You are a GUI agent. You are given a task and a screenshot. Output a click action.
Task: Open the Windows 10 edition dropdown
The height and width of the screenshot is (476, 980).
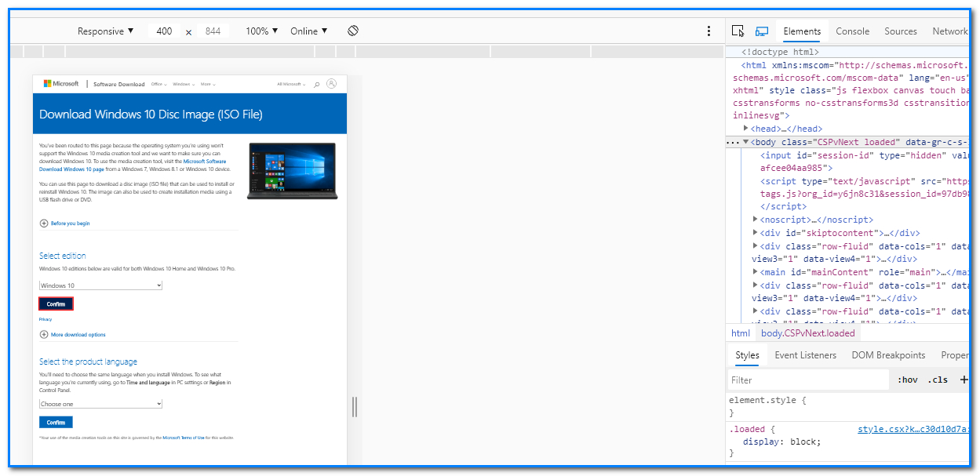(100, 285)
